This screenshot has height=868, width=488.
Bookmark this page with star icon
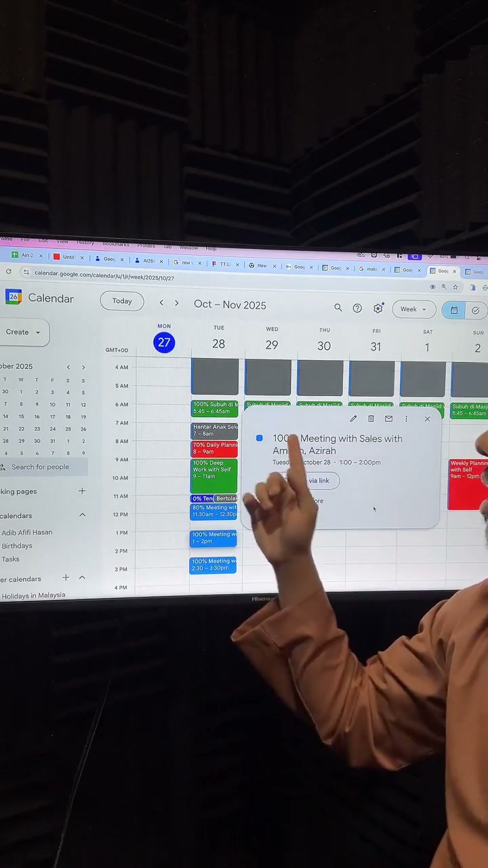tap(455, 288)
